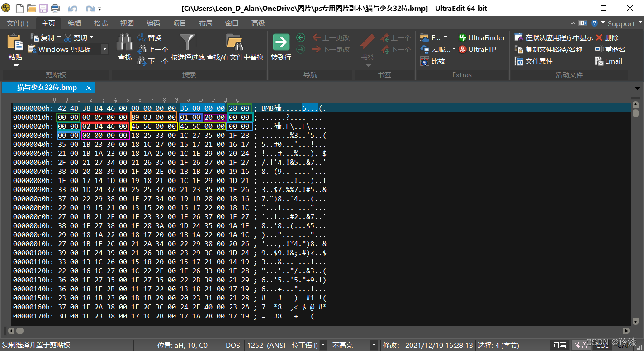Viewport: 644px width, 351px height.
Task: Click the hex row at offset 00000100h
Action: tap(170, 253)
